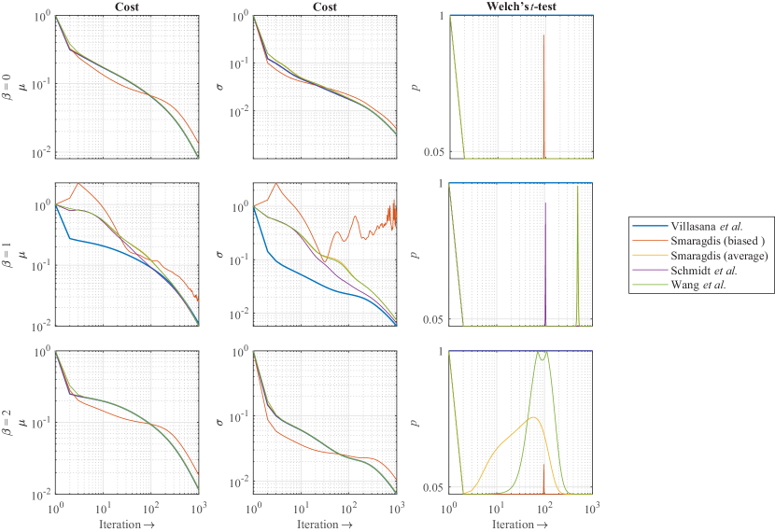Click the σ axis label in the β = 0 row
The image size is (775, 532).
220,87
